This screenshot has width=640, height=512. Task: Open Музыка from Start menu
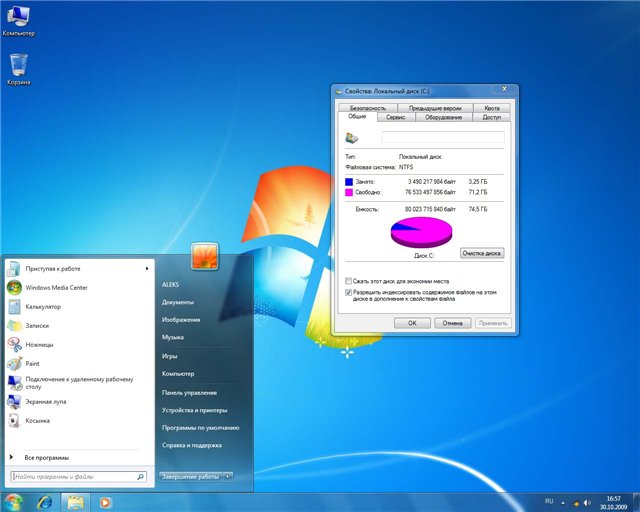(173, 337)
